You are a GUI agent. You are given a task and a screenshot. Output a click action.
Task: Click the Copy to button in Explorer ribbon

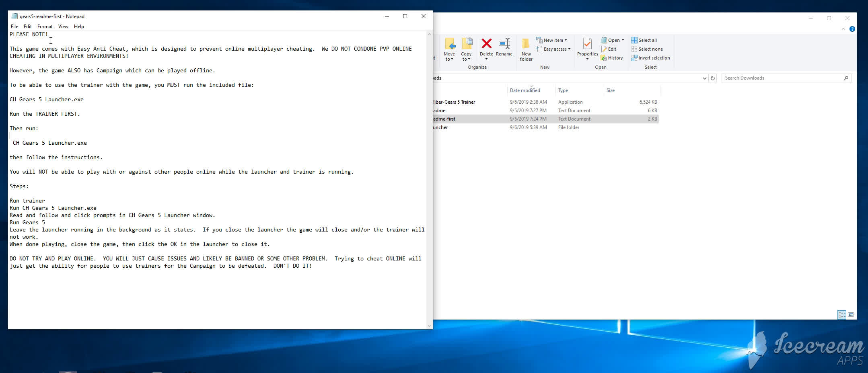pos(467,49)
